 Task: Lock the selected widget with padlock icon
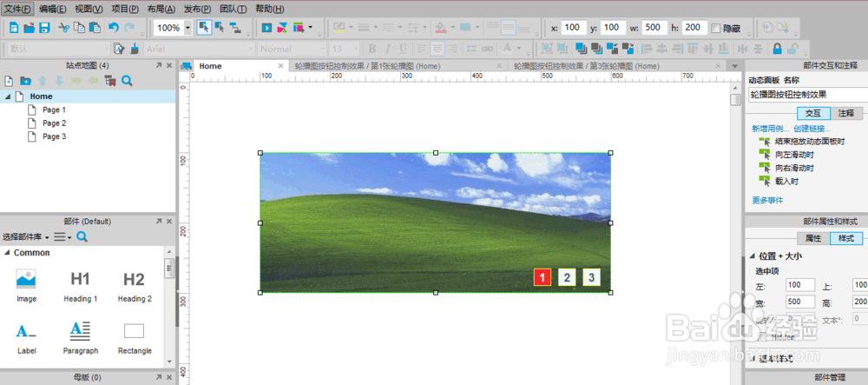(x=777, y=49)
